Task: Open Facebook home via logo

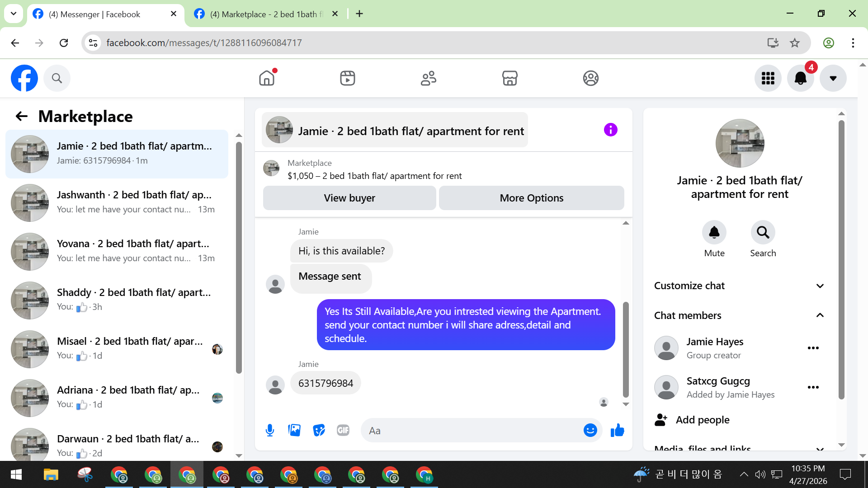Action: (24, 78)
